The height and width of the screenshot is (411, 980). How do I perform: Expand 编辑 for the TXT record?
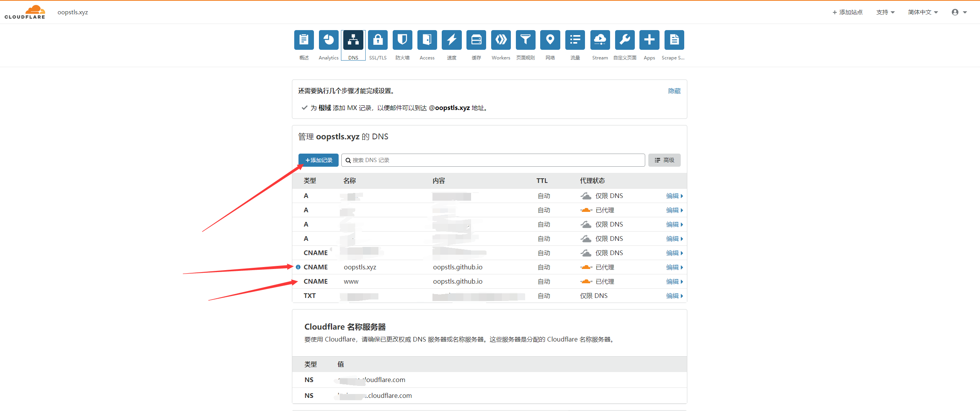675,296
